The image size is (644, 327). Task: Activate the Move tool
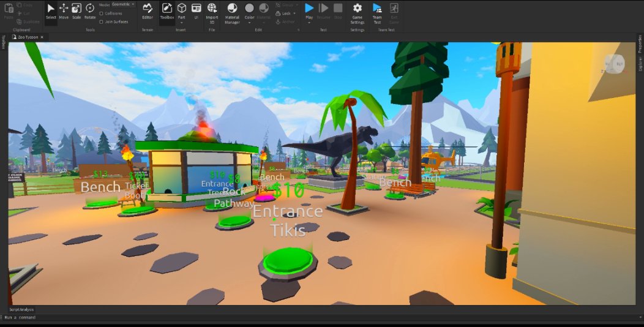pyautogui.click(x=64, y=12)
